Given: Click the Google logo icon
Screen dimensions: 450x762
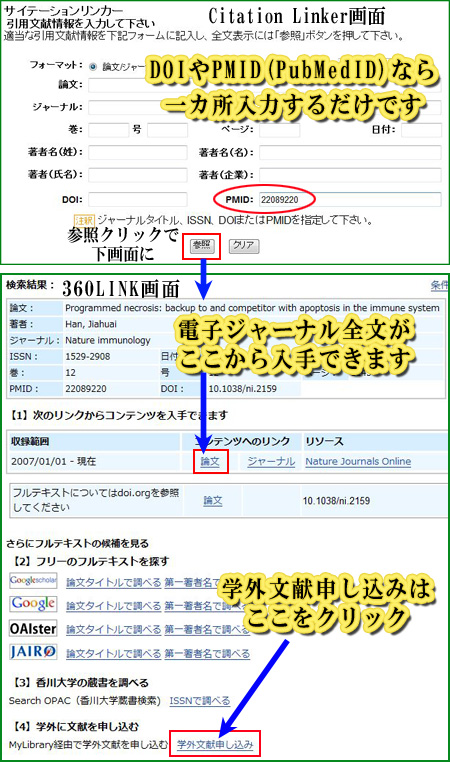Looking at the screenshot, I should click(33, 603).
